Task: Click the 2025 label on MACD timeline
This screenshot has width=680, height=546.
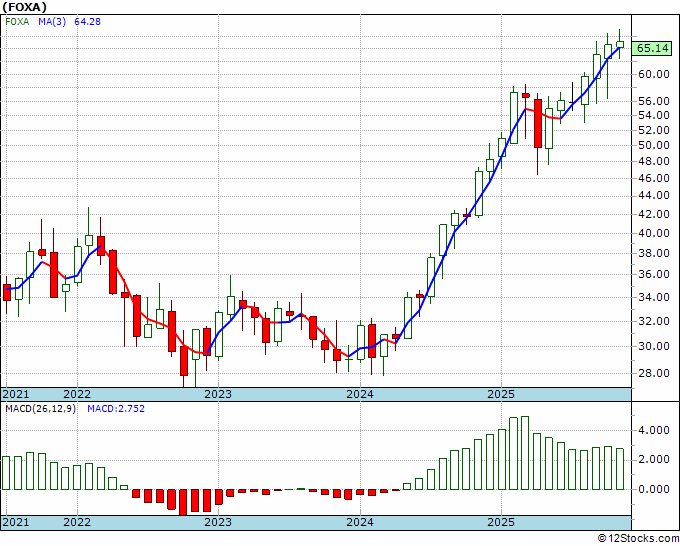Action: (501, 522)
